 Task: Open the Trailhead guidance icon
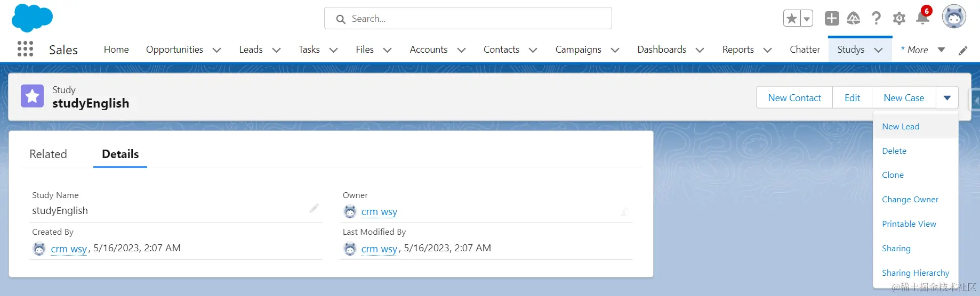click(x=854, y=19)
